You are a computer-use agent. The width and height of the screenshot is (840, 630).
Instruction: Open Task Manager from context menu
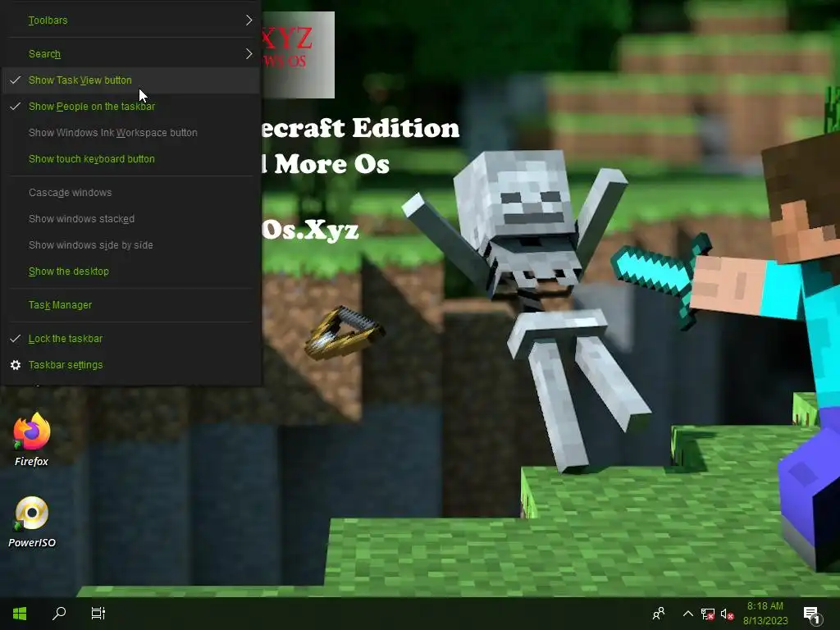coord(130,305)
